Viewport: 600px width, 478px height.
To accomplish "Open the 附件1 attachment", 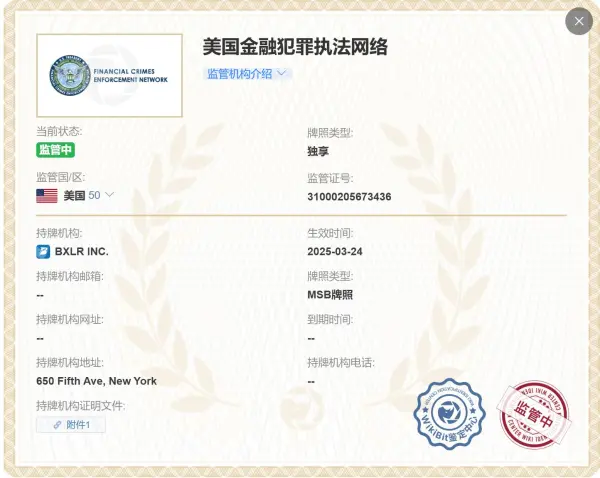I will pos(71,425).
